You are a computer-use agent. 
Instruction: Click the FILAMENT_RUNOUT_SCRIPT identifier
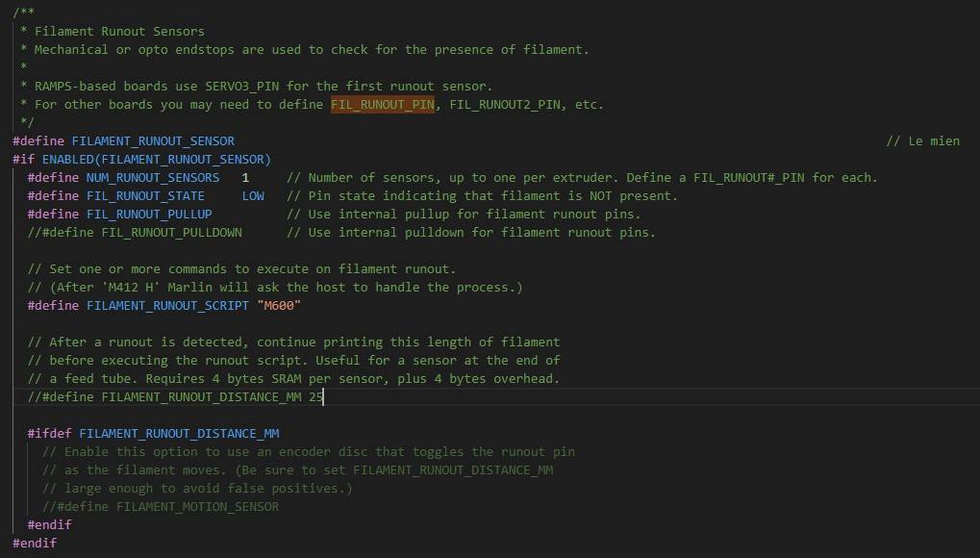point(167,305)
